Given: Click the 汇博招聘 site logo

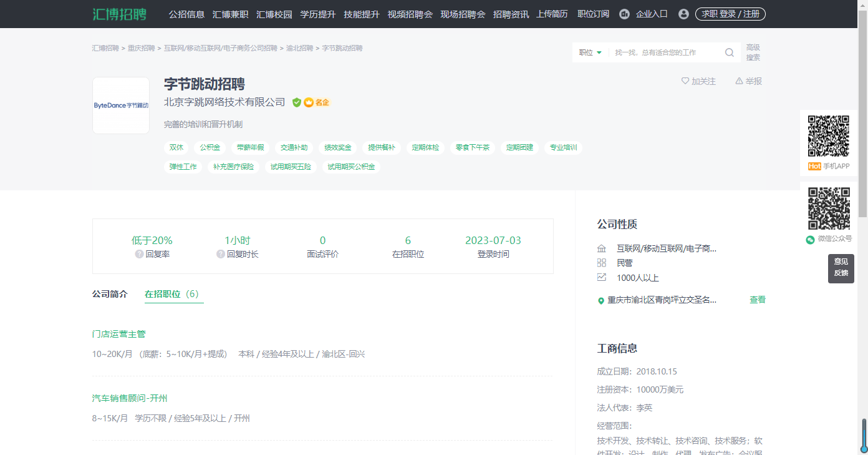Looking at the screenshot, I should (x=119, y=14).
